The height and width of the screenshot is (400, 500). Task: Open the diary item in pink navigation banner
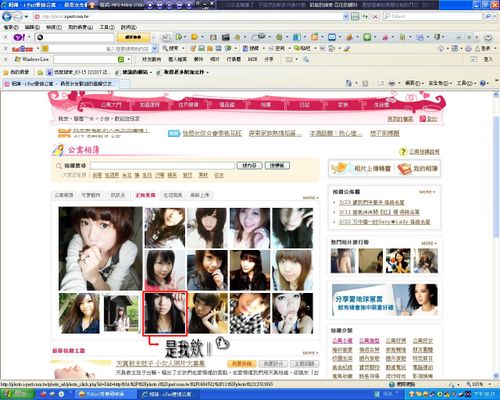(x=304, y=105)
